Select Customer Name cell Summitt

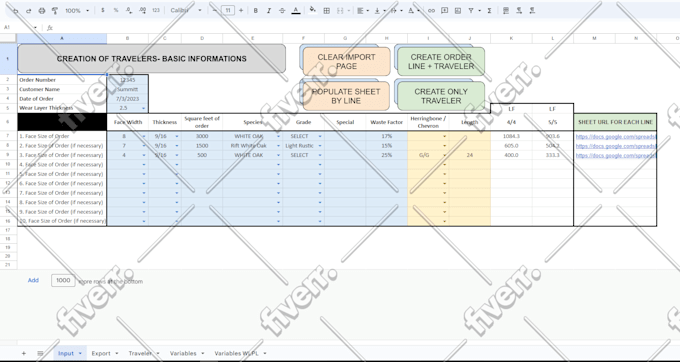(x=128, y=89)
